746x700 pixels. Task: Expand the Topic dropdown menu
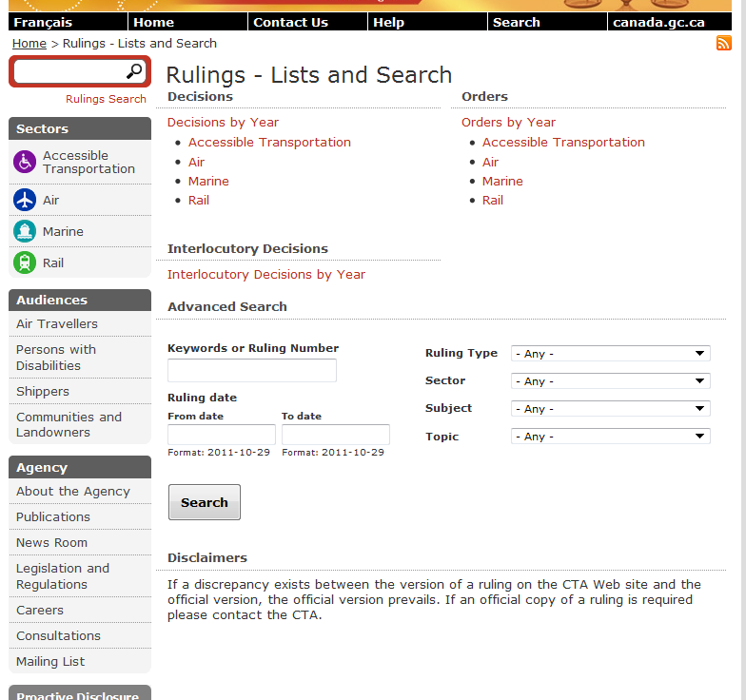[x=610, y=437]
